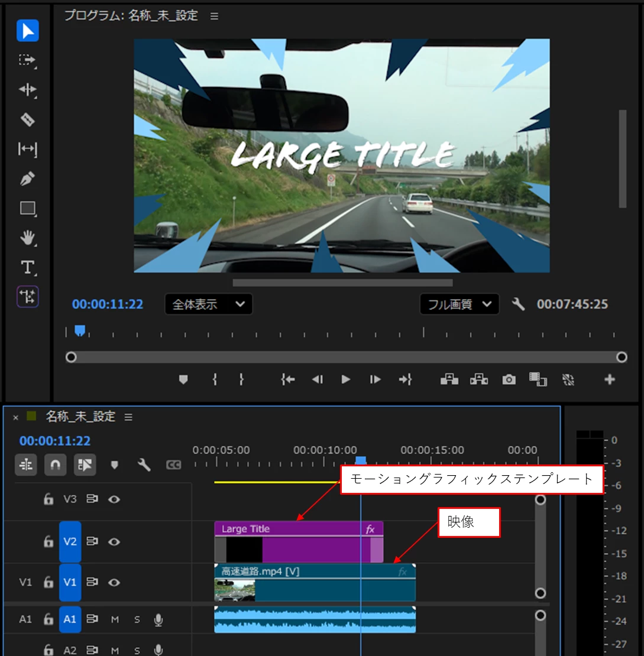Select the Hand tool

(28, 238)
